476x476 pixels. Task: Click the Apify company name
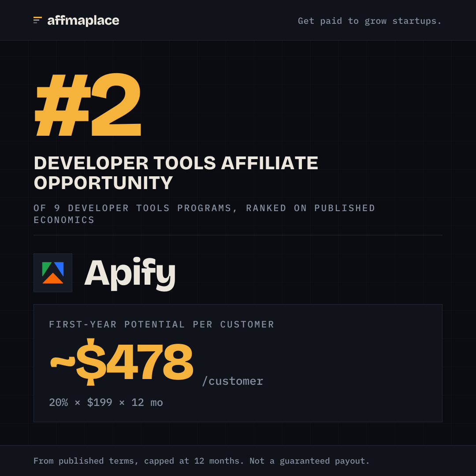tap(130, 274)
